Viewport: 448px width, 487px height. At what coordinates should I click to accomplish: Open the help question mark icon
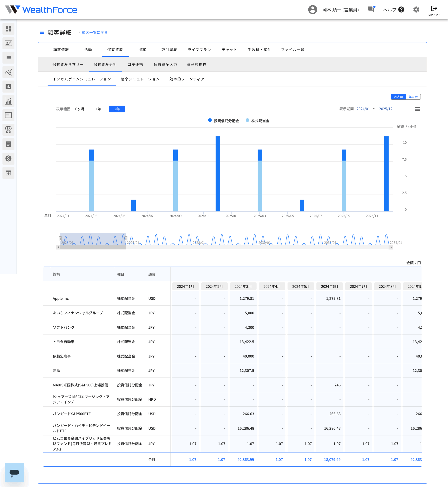tap(401, 10)
